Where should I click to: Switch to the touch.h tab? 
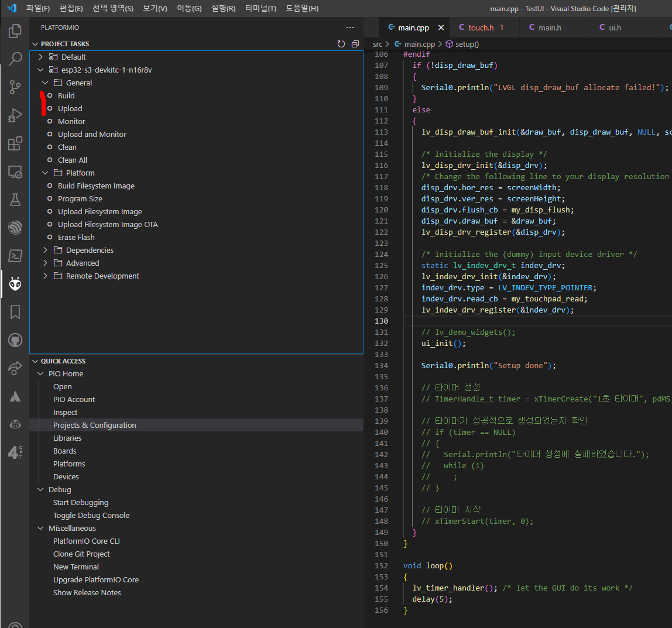click(x=481, y=28)
